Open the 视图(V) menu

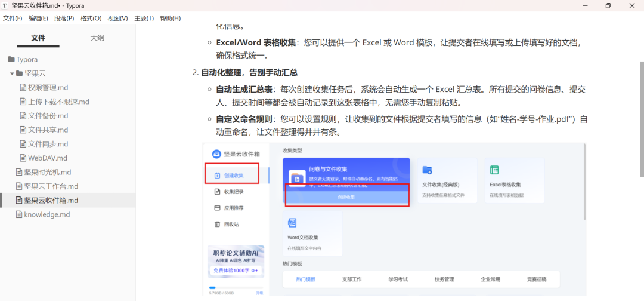[118, 19]
